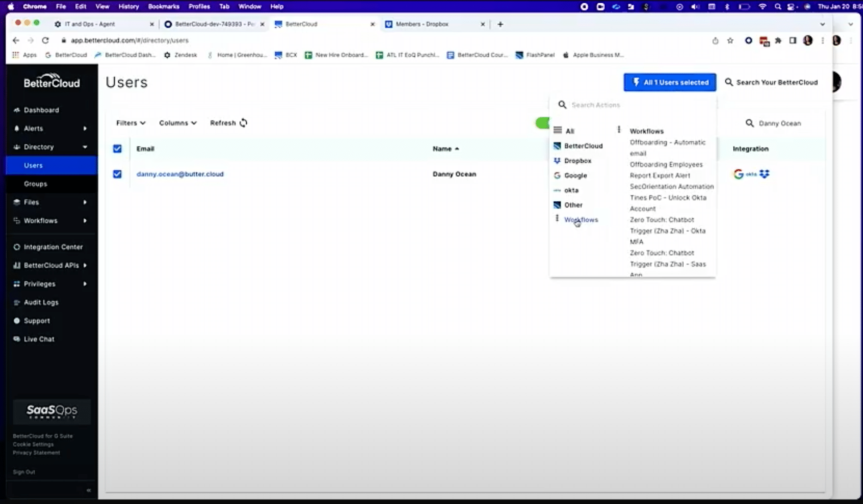Open the Columns dropdown
This screenshot has width=863, height=504.
pos(178,123)
